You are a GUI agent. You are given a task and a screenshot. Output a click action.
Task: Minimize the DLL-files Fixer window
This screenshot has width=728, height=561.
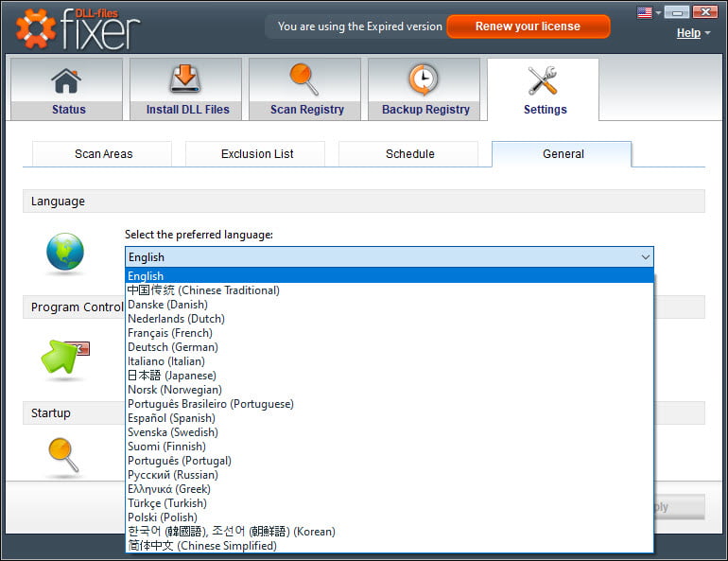tap(677, 12)
